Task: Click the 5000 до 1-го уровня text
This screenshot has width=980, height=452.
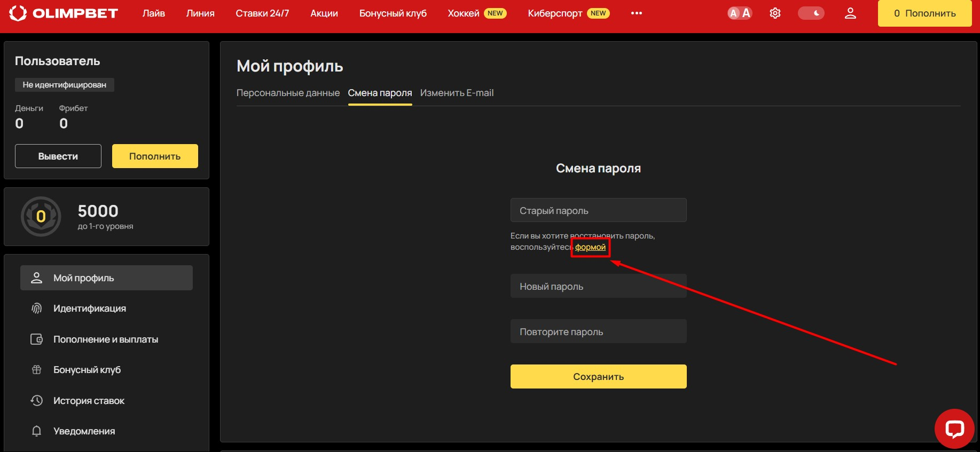Action: click(105, 217)
